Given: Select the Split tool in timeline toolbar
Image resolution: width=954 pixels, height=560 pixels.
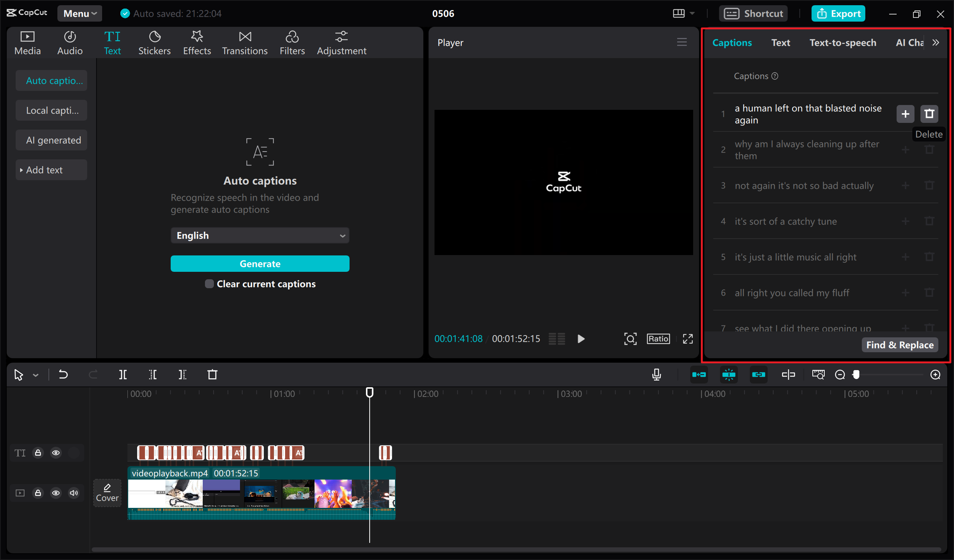Looking at the screenshot, I should click(122, 375).
